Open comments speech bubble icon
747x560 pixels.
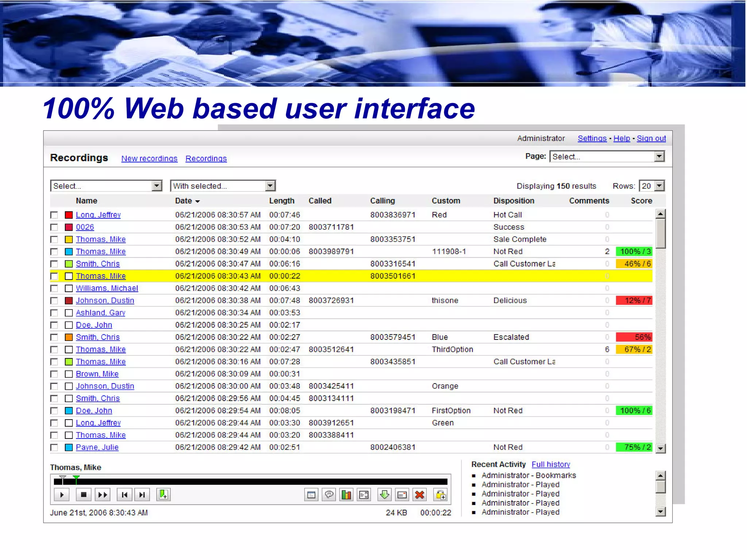pyautogui.click(x=329, y=495)
